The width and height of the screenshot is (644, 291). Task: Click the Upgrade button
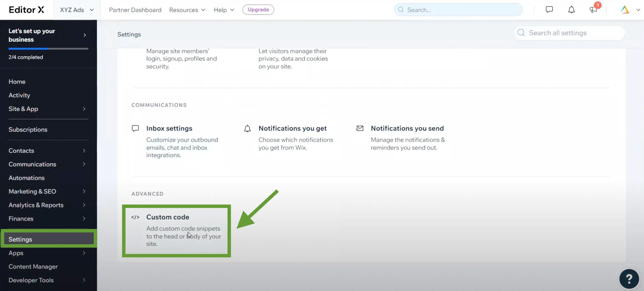(258, 10)
